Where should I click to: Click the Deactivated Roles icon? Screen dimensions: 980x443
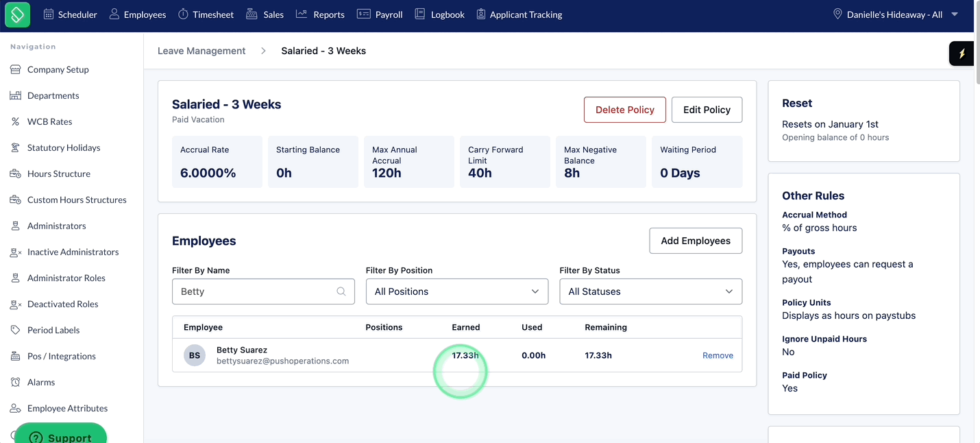[15, 304]
